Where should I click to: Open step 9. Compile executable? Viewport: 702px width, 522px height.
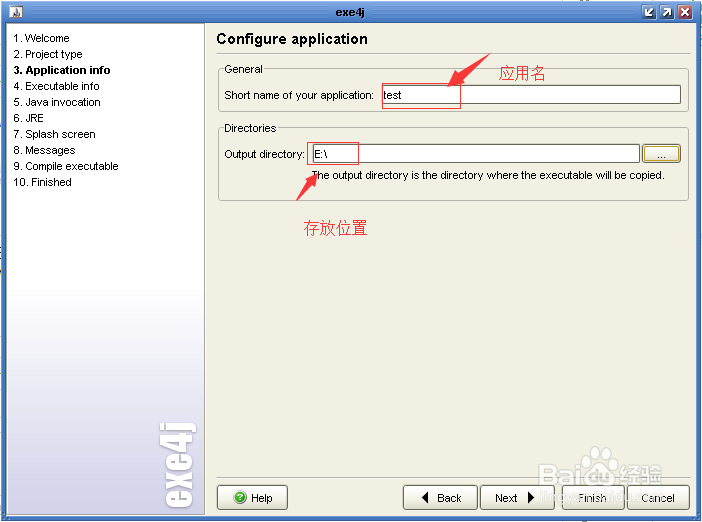[66, 166]
